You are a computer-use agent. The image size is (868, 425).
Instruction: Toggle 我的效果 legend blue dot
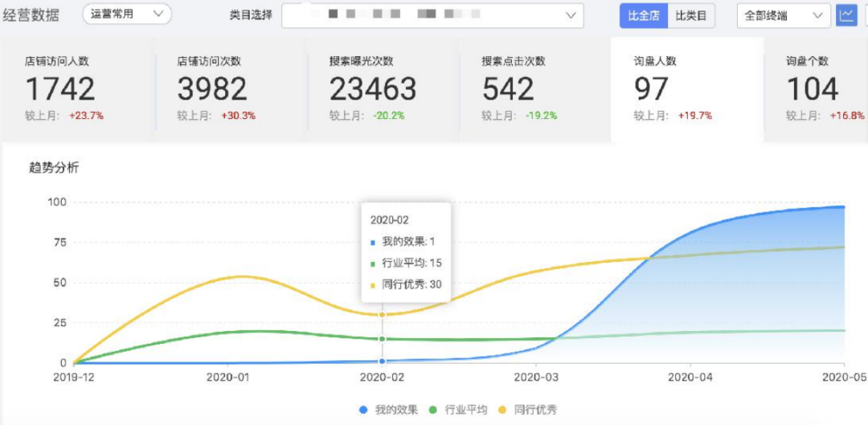tap(364, 410)
